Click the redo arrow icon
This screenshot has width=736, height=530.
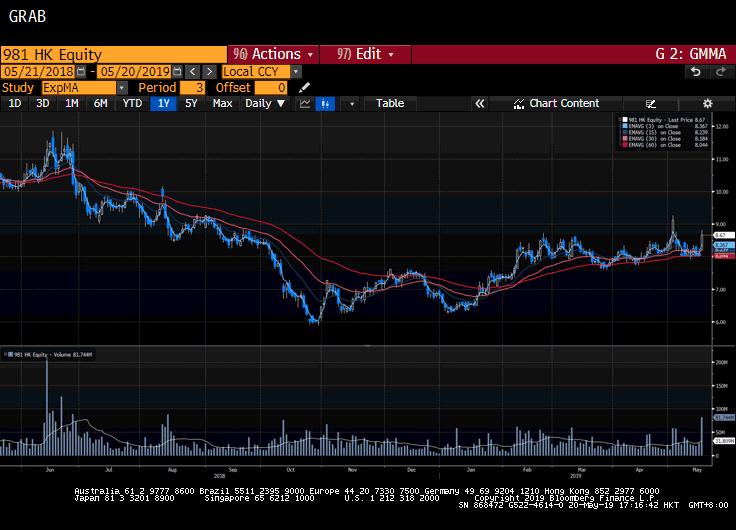pyautogui.click(x=719, y=72)
